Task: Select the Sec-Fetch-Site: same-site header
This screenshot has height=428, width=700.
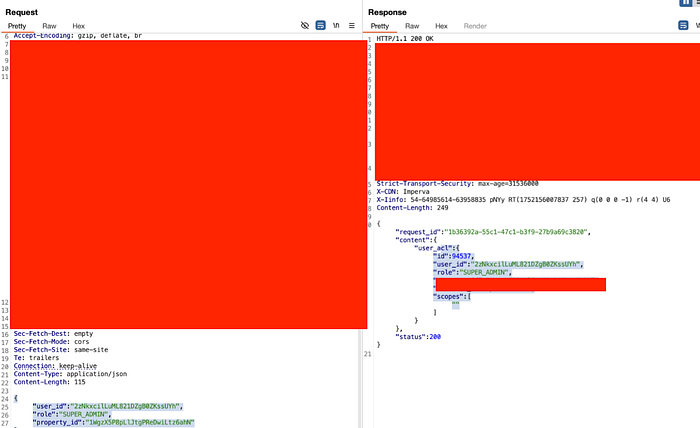Action: point(61,349)
